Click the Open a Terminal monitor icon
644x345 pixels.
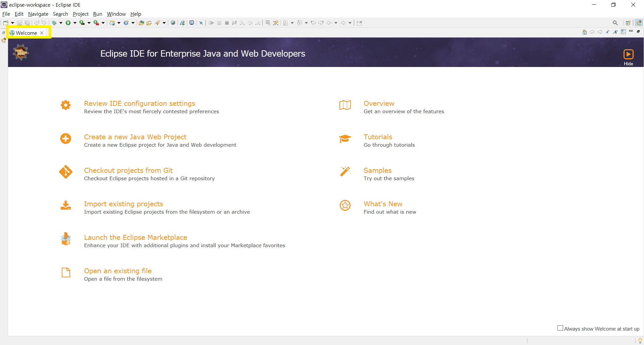pyautogui.click(x=192, y=23)
